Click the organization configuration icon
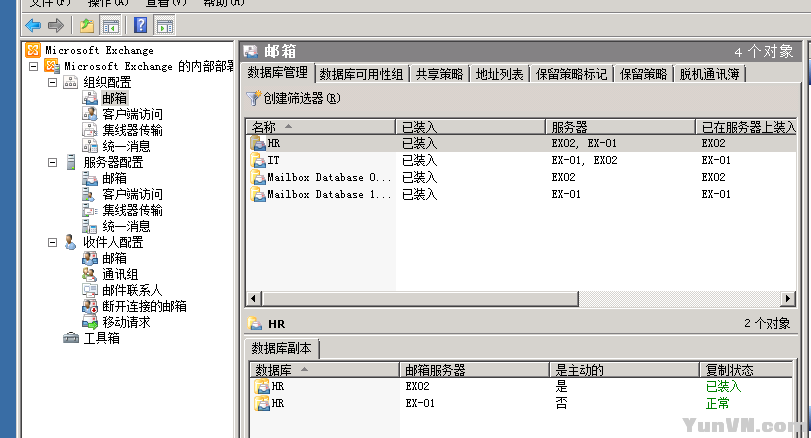This screenshot has height=438, width=811. click(70, 82)
